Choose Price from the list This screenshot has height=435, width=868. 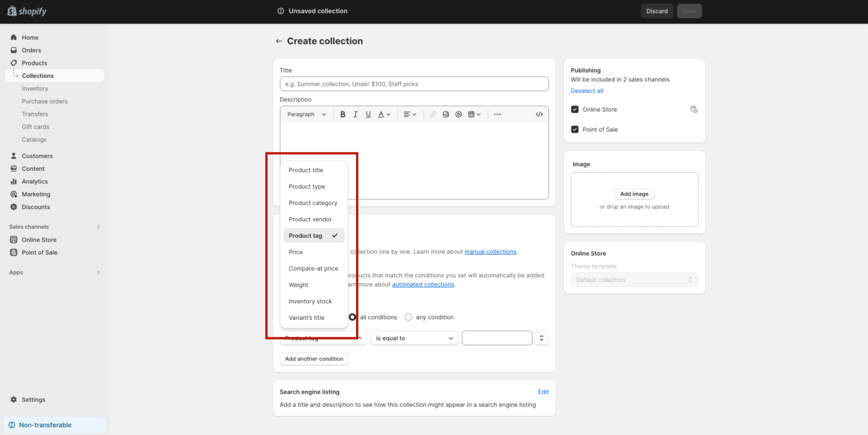(x=314, y=252)
